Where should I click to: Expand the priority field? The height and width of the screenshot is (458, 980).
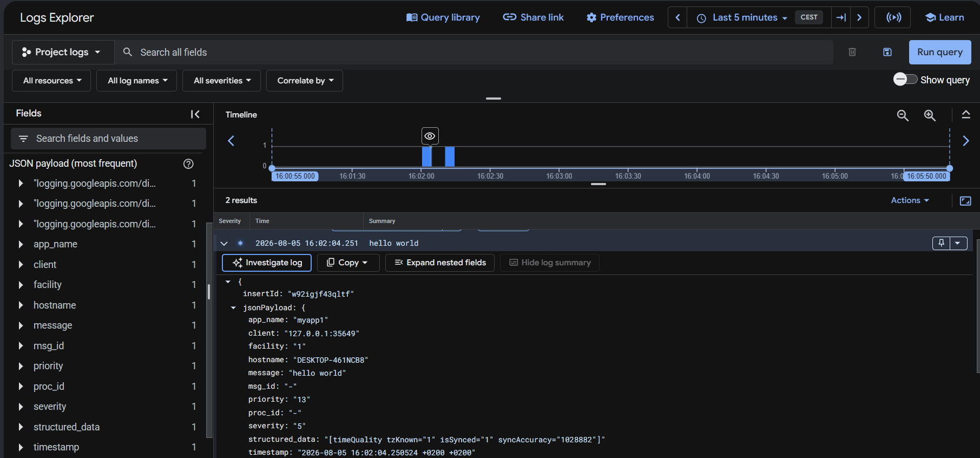click(21, 366)
